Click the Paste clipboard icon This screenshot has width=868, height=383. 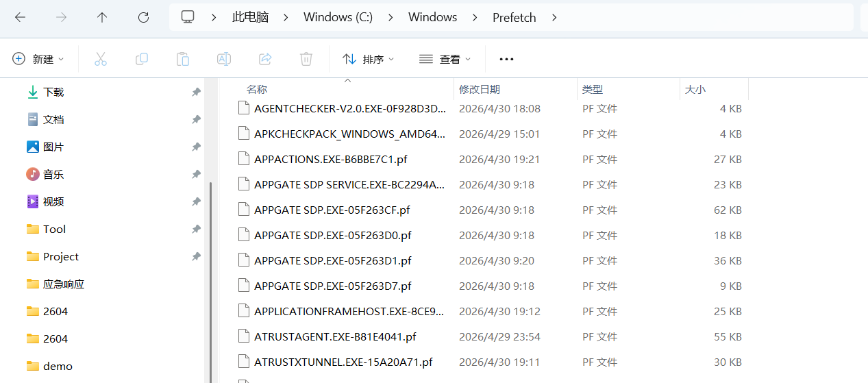[x=183, y=59]
